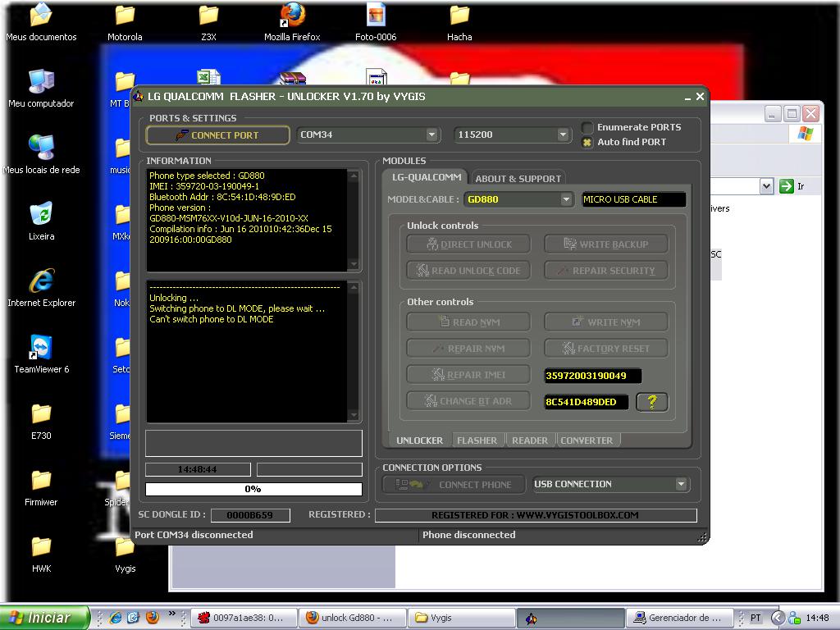Expand address bar dropdown in background window
The image size is (840, 630).
(x=767, y=186)
